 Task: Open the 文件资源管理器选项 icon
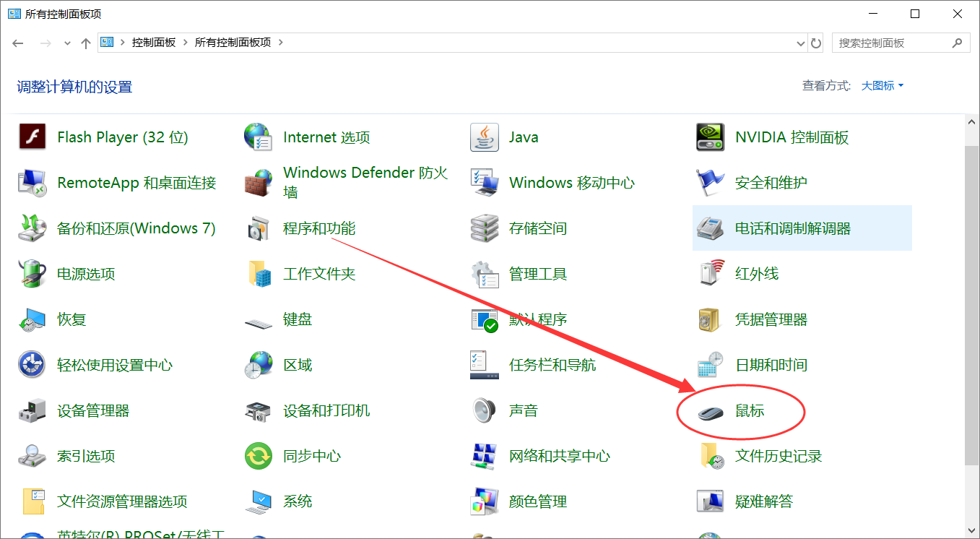(x=32, y=501)
